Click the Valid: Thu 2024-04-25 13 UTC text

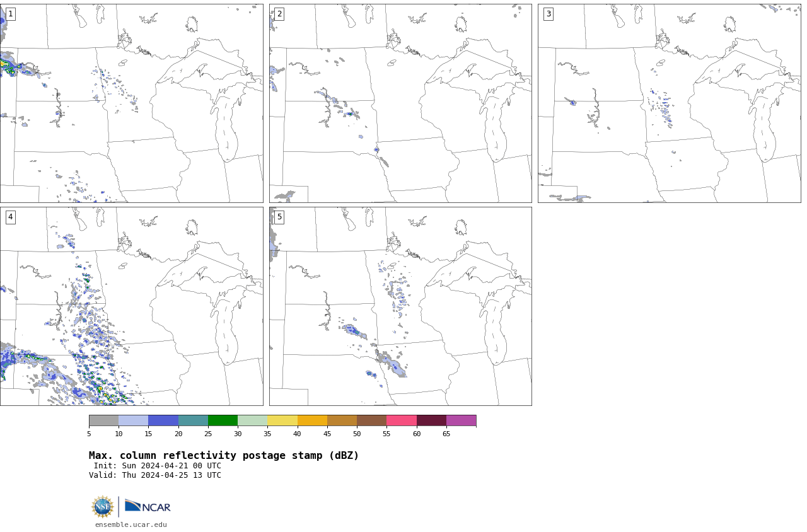point(155,475)
